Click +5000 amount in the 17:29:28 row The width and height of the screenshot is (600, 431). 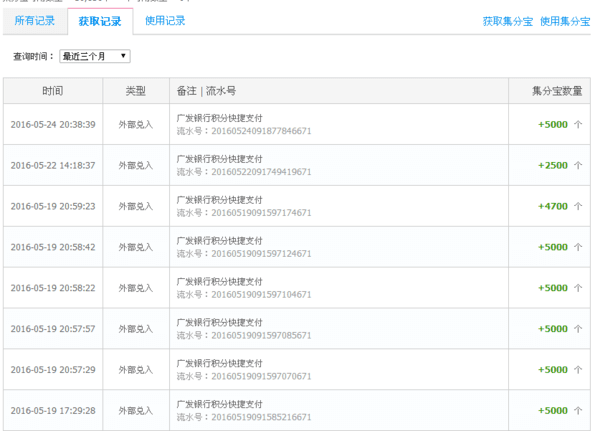point(553,411)
